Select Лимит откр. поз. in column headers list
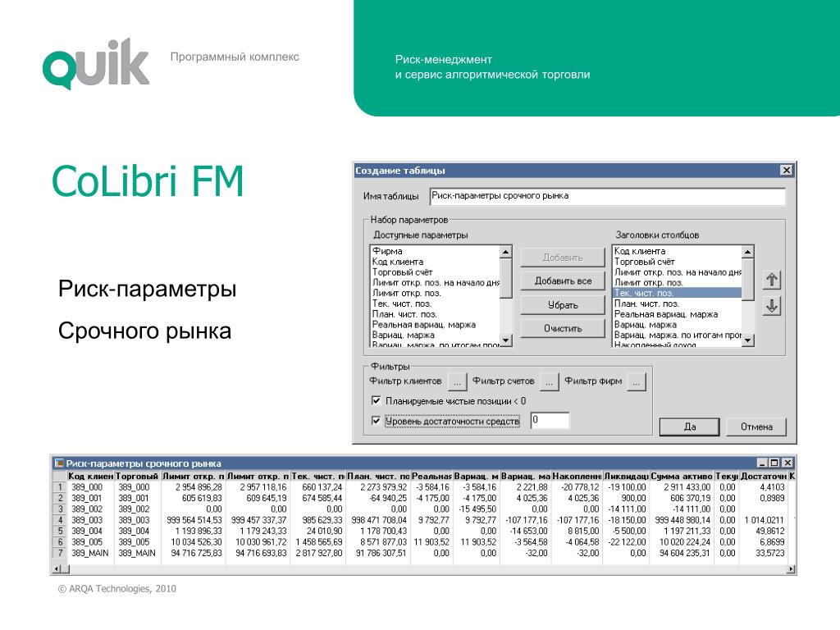Screen dimensions: 840x630 point(677,282)
